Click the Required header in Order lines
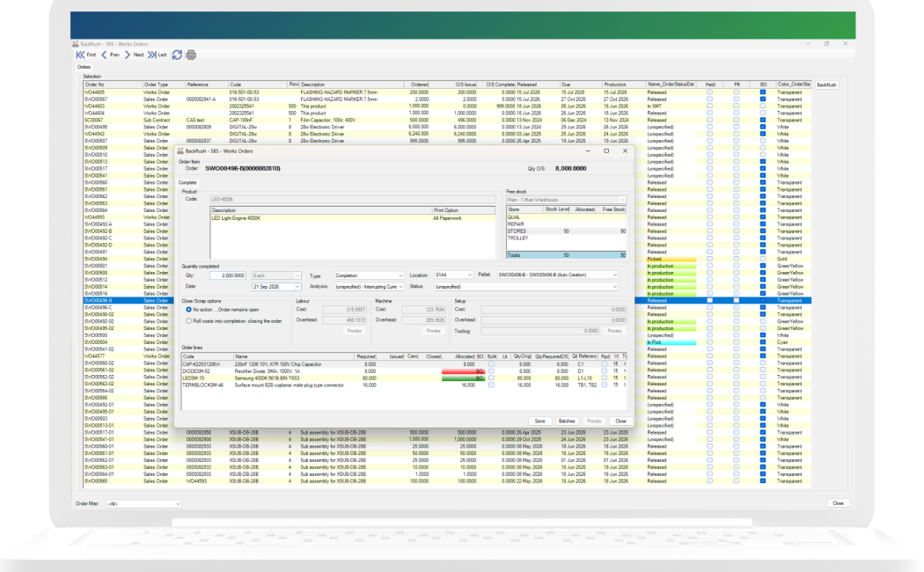 365,357
